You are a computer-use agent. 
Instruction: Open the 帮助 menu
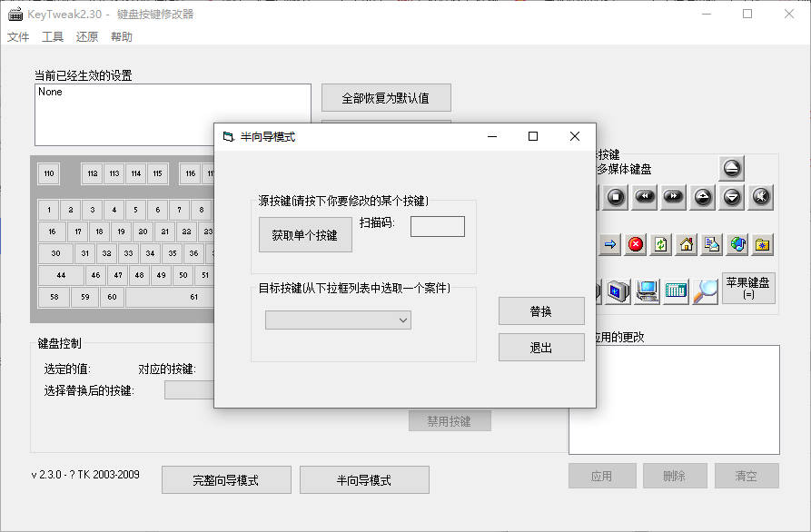(x=122, y=36)
